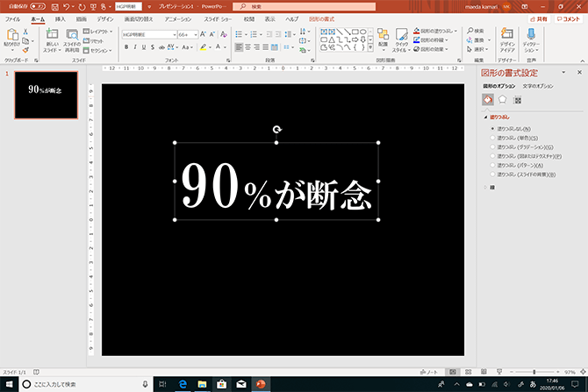Toggle Underline formatting

(x=144, y=47)
